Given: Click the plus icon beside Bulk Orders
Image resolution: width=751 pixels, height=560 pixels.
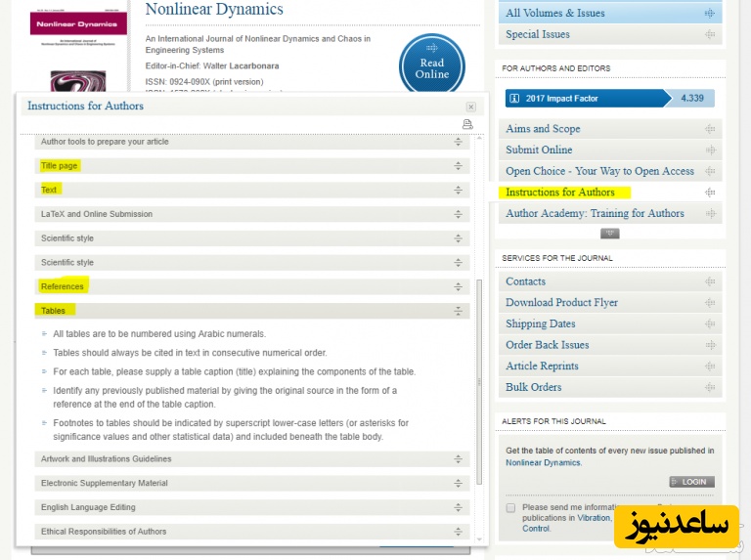Looking at the screenshot, I should pos(709,387).
